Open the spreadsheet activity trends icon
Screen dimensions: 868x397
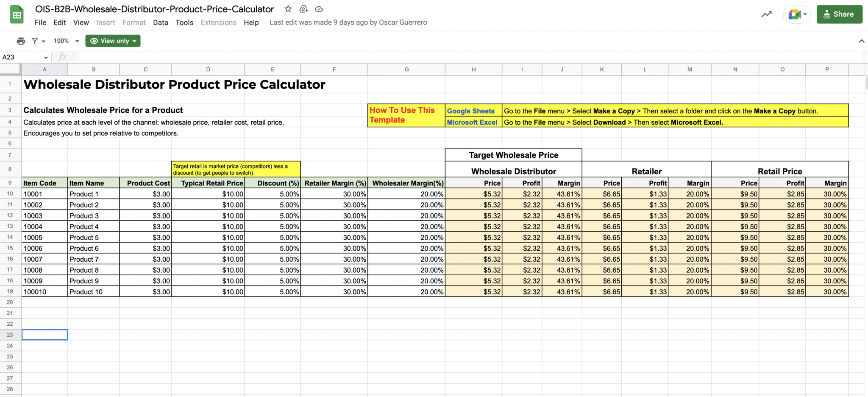tap(766, 14)
